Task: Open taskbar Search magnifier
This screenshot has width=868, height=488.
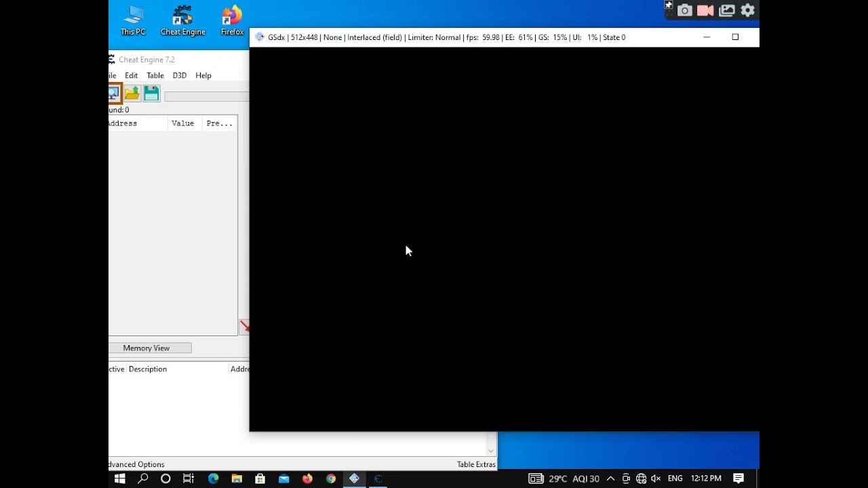Action: (143, 479)
